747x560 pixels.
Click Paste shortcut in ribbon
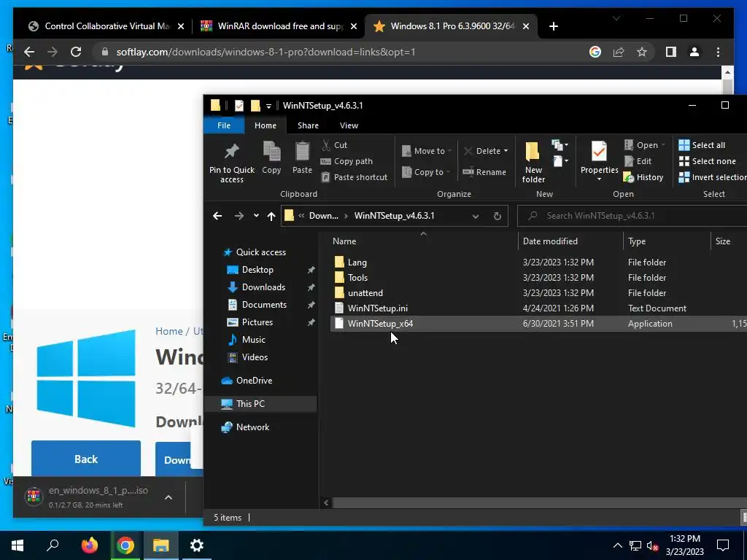click(x=354, y=177)
